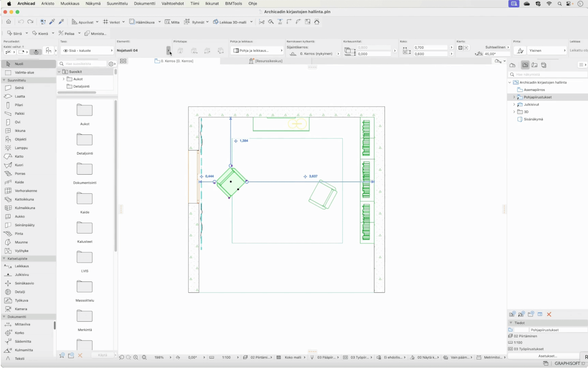The width and height of the screenshot is (588, 368).
Task: Click the Redo arrow
Action: [30, 21]
